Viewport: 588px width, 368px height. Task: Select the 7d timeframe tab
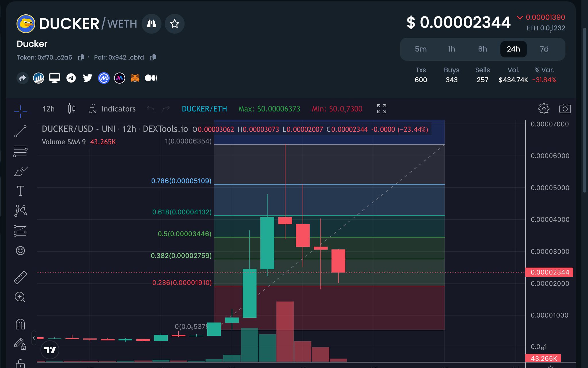(x=544, y=49)
